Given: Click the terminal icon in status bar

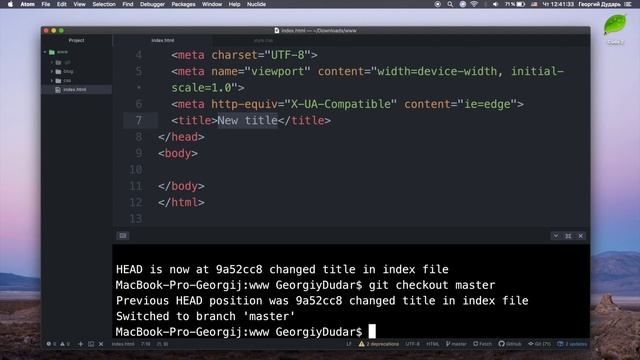Looking at the screenshot, I should pyautogui.click(x=91, y=344).
